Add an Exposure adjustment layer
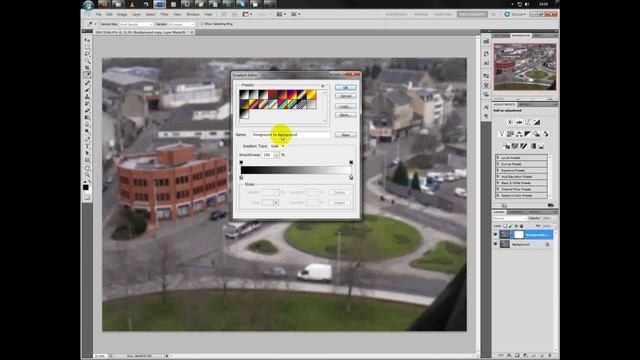The image size is (640, 360). click(x=537, y=122)
